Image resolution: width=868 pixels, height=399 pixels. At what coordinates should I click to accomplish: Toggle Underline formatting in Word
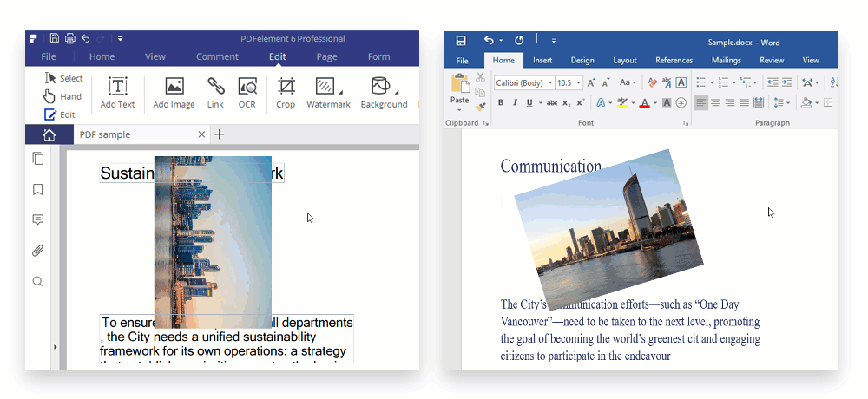point(529,102)
